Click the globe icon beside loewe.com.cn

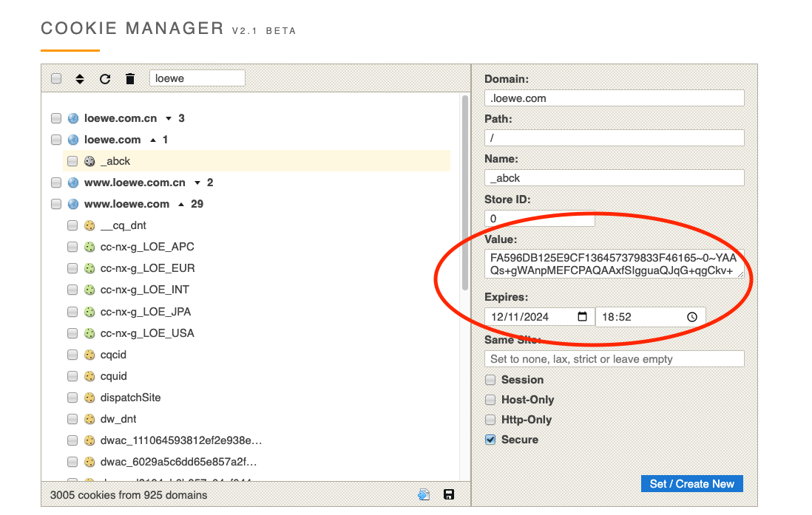(73, 118)
